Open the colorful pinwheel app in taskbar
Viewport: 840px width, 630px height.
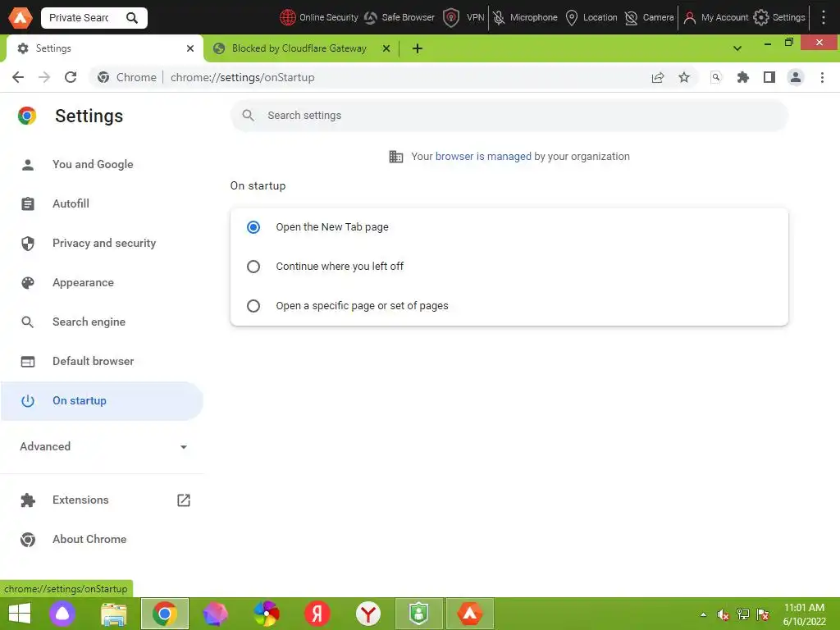[267, 614]
